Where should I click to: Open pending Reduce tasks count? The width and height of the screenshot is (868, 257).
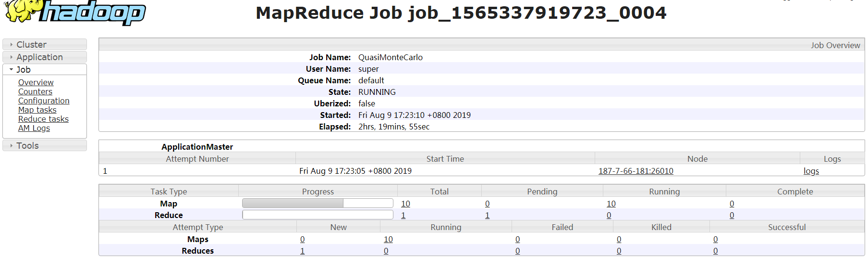pos(487,215)
